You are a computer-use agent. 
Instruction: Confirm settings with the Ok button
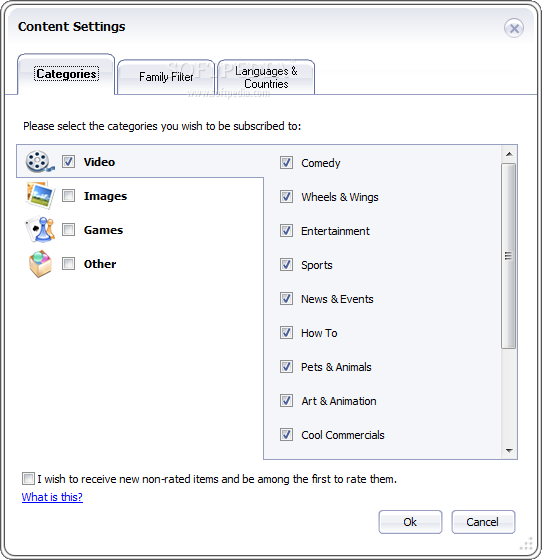tap(410, 522)
